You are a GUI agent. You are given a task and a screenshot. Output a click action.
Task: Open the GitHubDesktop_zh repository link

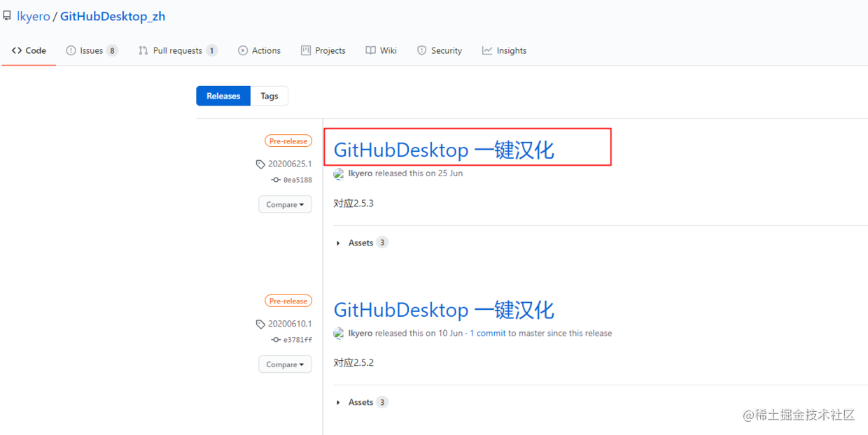pyautogui.click(x=113, y=16)
